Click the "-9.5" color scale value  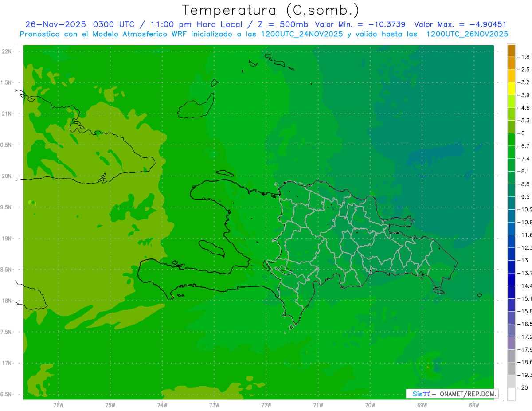coord(524,196)
